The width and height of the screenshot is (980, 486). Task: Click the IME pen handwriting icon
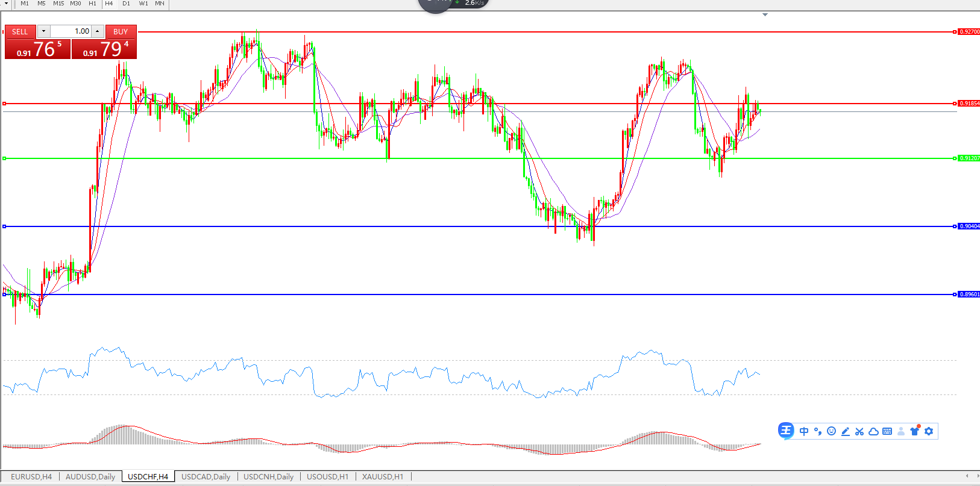point(846,431)
